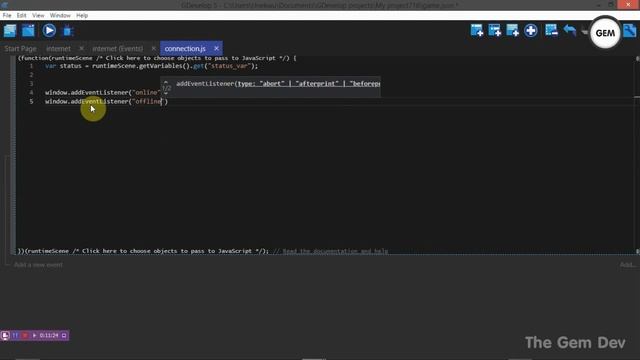Click 'Add a new event' link

click(38, 265)
